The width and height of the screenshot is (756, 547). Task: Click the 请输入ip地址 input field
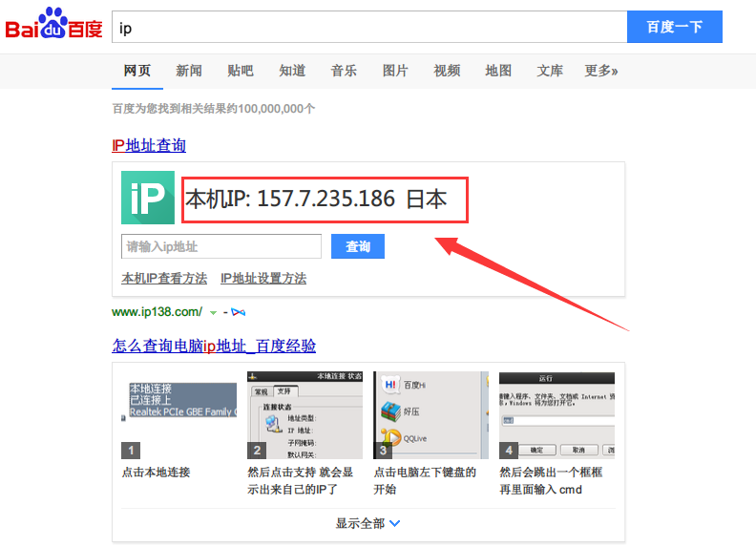point(221,246)
